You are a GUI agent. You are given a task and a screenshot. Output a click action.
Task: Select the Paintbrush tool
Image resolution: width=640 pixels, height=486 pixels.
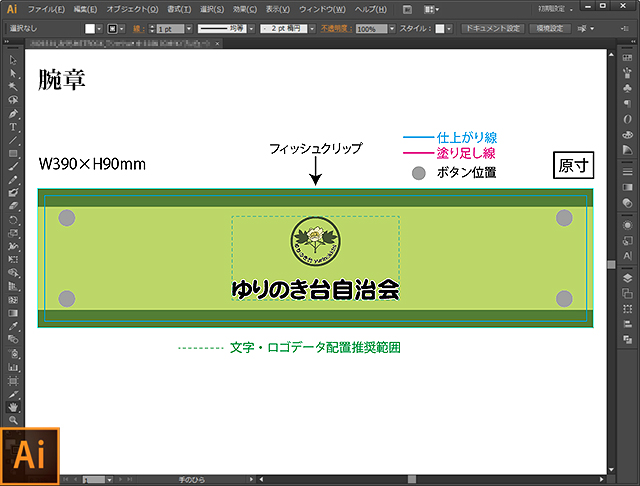pos(13,166)
